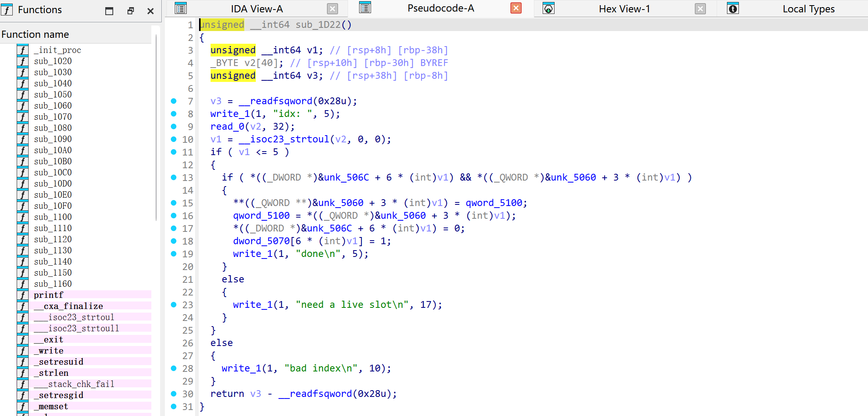Click __isoc23_strtoul call on line 10
Viewport: 868px width, 416px height.
pyautogui.click(x=284, y=139)
